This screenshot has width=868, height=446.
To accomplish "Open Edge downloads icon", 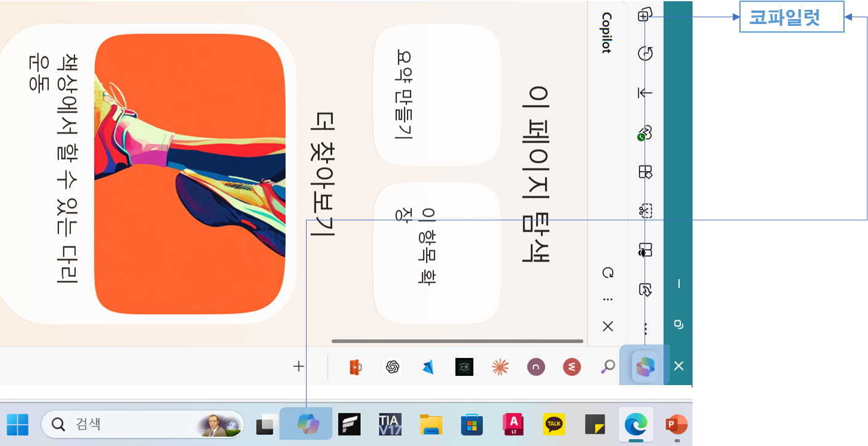I will pyautogui.click(x=645, y=93).
